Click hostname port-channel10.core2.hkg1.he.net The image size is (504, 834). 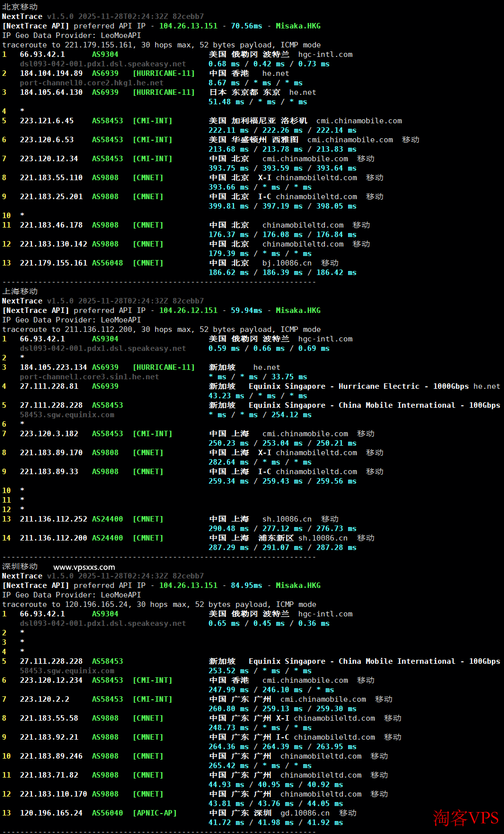pos(91,83)
